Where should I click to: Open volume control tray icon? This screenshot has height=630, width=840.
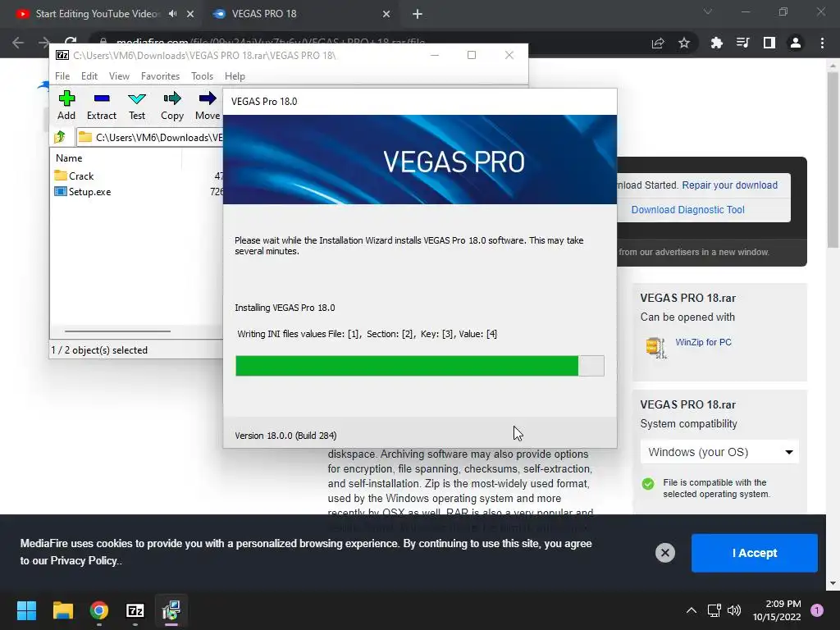[x=734, y=610]
